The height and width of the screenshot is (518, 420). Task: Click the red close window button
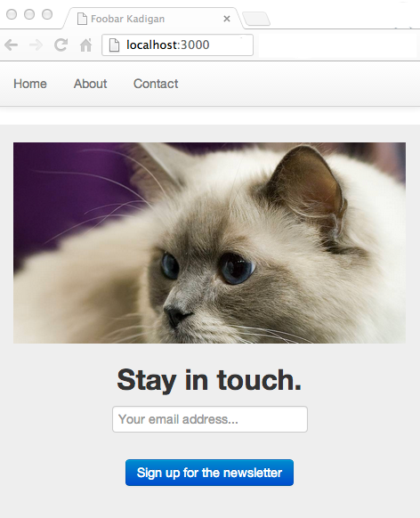point(12,14)
